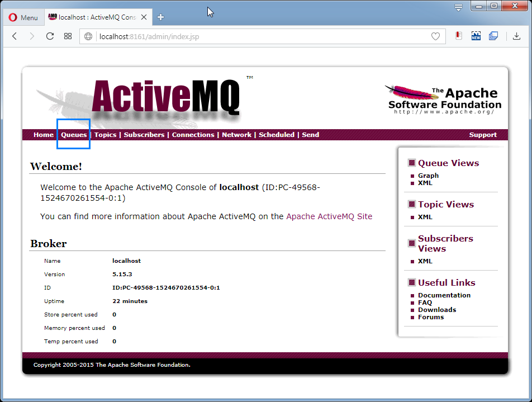Image resolution: width=532 pixels, height=402 pixels.
Task: Open the Subscribers page
Action: pyautogui.click(x=144, y=135)
